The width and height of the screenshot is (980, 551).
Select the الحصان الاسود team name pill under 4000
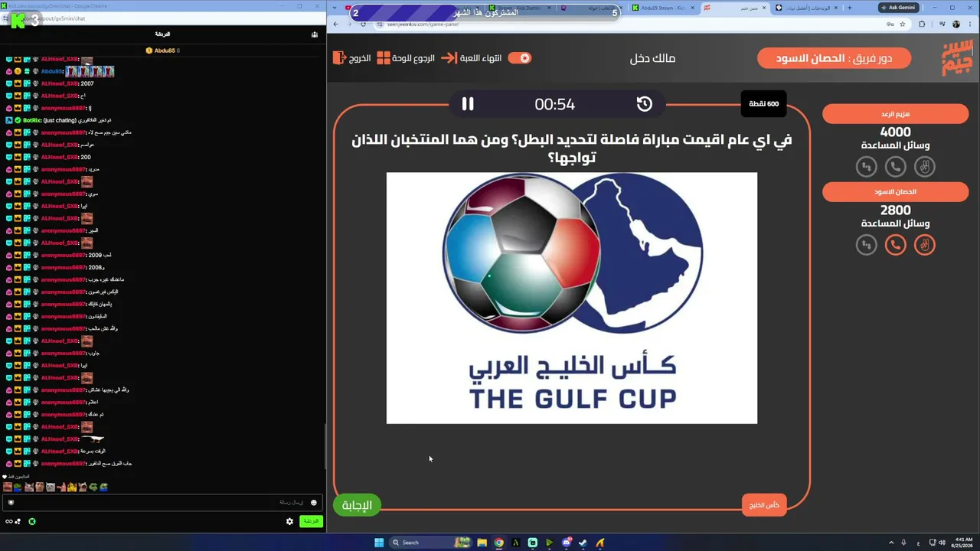[896, 192]
